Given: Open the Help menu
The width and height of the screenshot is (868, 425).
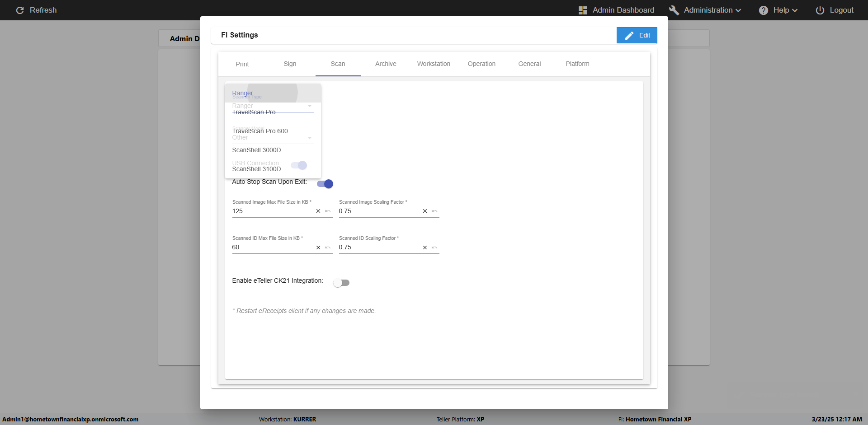Looking at the screenshot, I should 778,10.
